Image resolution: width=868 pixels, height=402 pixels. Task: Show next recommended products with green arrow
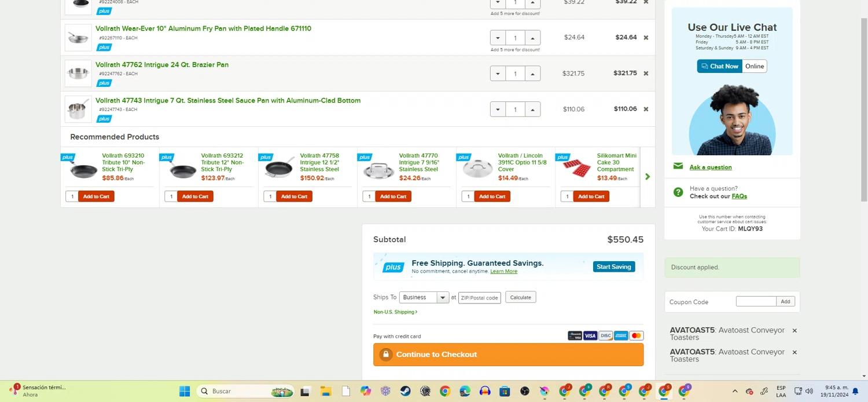tap(648, 177)
